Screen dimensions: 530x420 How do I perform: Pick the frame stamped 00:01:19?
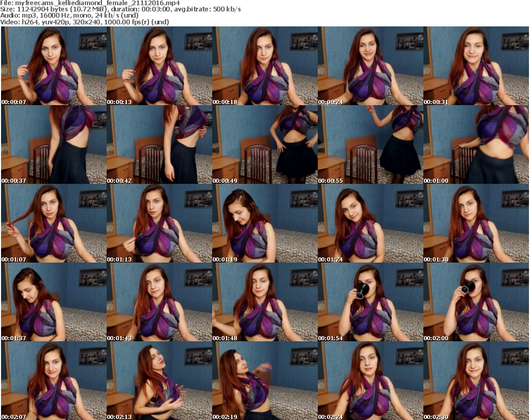pyautogui.click(x=264, y=224)
